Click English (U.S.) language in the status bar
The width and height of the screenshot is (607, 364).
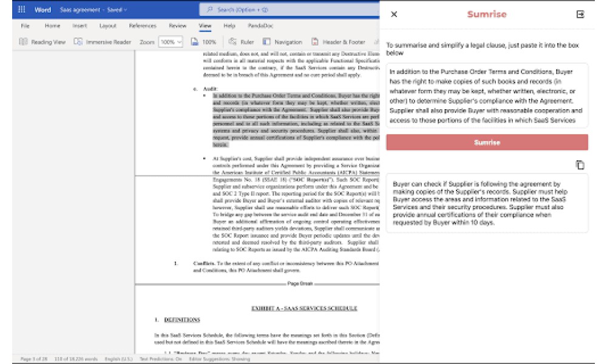click(x=118, y=359)
